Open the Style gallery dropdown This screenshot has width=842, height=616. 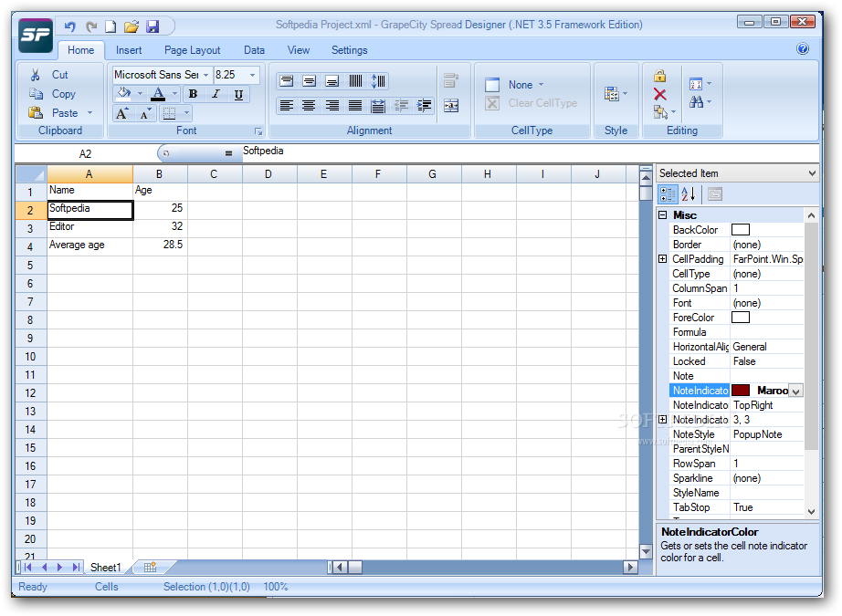615,94
